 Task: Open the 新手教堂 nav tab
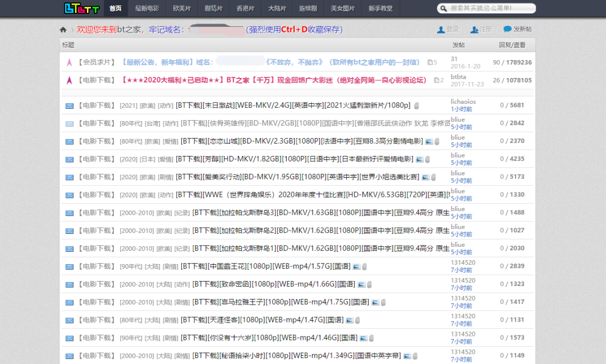point(380,8)
